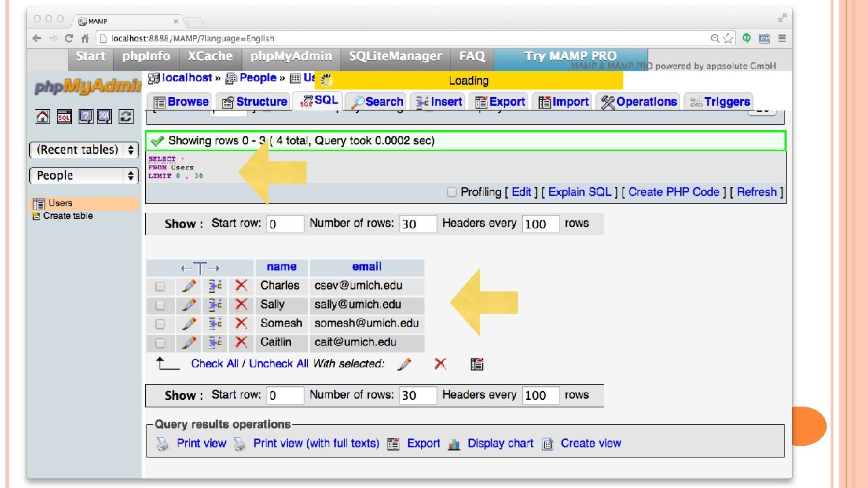Open the Export tab
The width and height of the screenshot is (868, 488).
coord(499,102)
